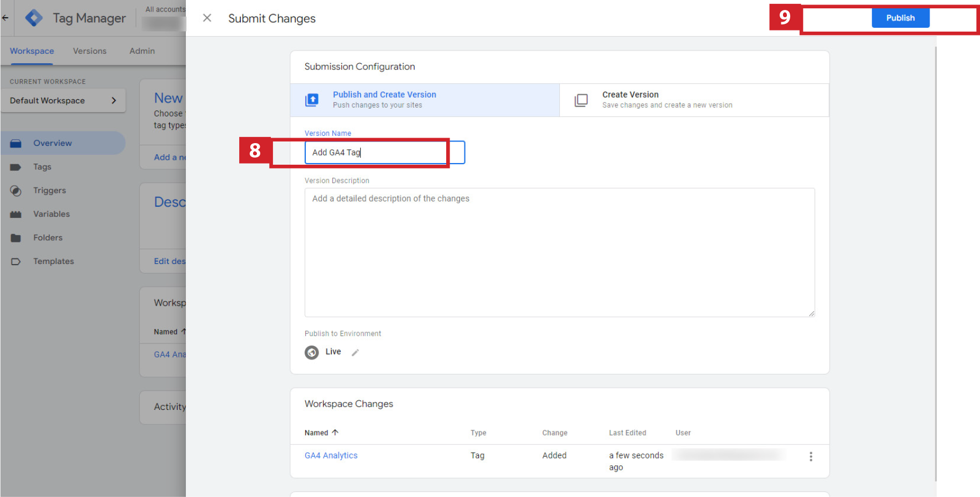Switch to the Versions tab

pos(89,51)
